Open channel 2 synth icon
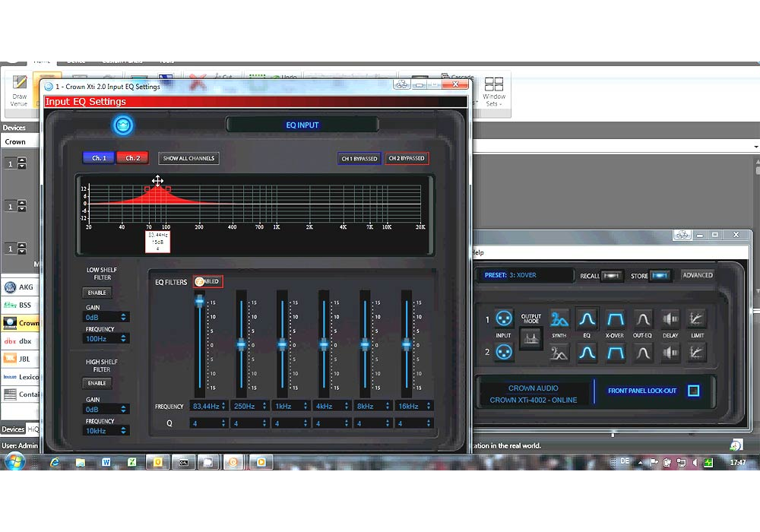Screen dimensions: 760x532 point(559,353)
